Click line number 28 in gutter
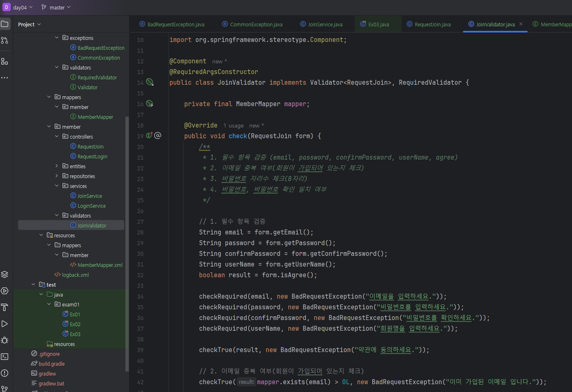The image size is (572, 392). point(140,232)
